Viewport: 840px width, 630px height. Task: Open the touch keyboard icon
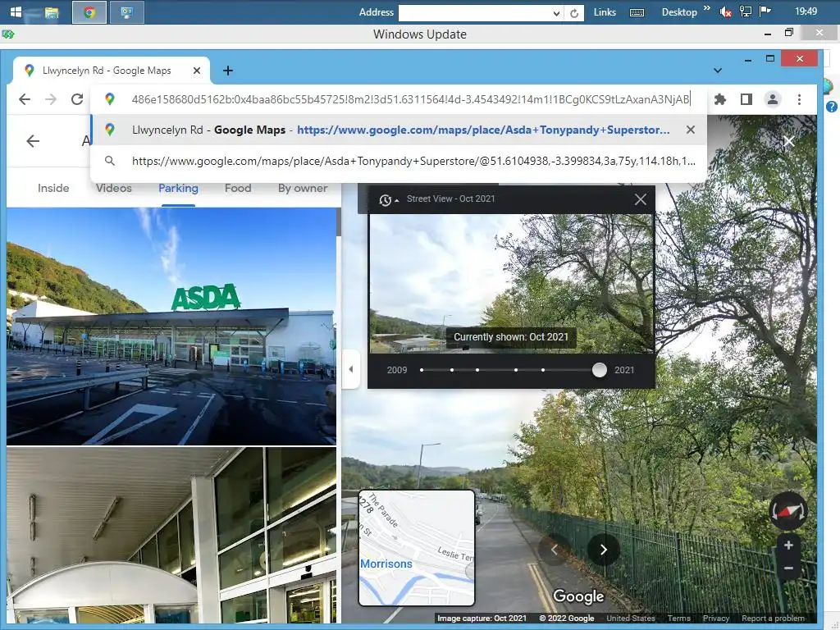637,12
